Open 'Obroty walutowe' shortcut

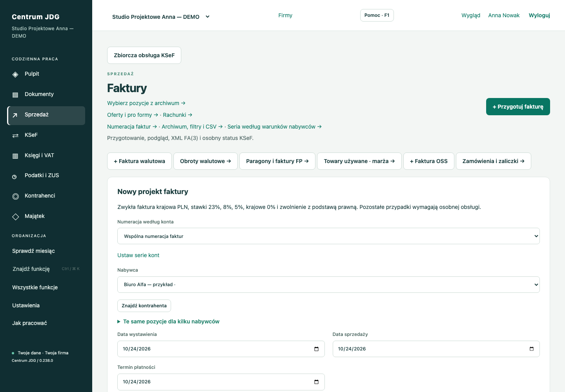[206, 161]
